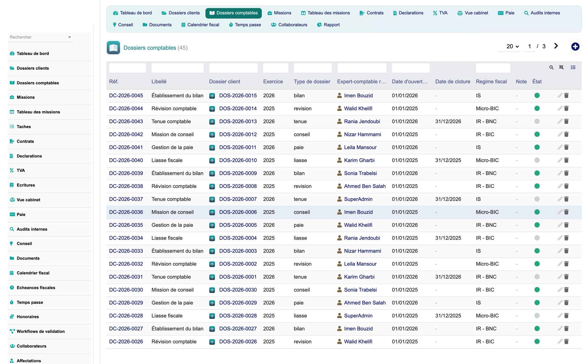This screenshot has height=364, width=588.
Task: Click the current page number field
Action: (x=529, y=47)
